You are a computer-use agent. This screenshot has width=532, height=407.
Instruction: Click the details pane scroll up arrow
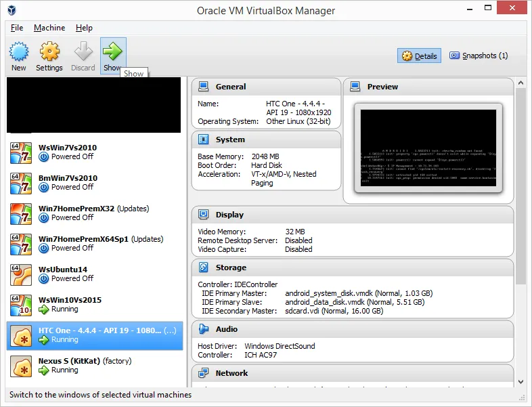click(521, 83)
